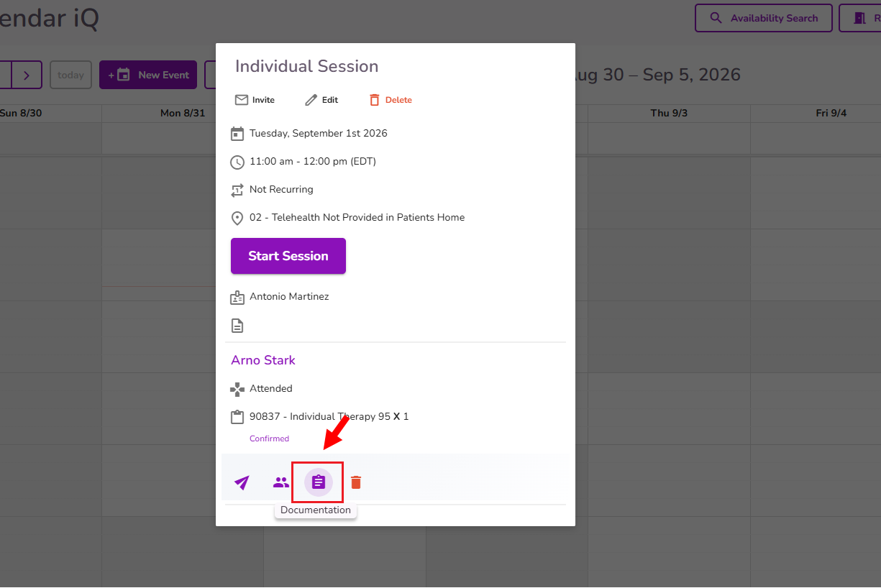Screen dimensions: 881x588
Task: Click the session note document icon
Action: coord(237,326)
